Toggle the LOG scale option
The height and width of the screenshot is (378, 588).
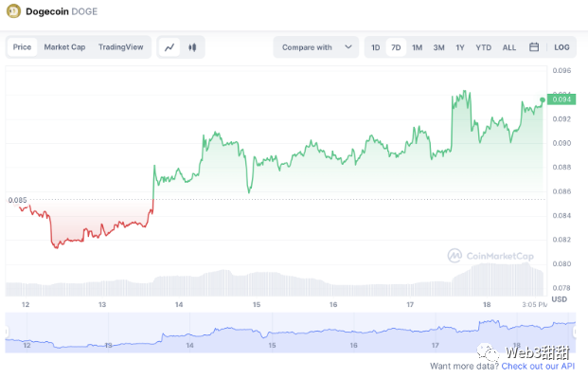[x=561, y=47]
